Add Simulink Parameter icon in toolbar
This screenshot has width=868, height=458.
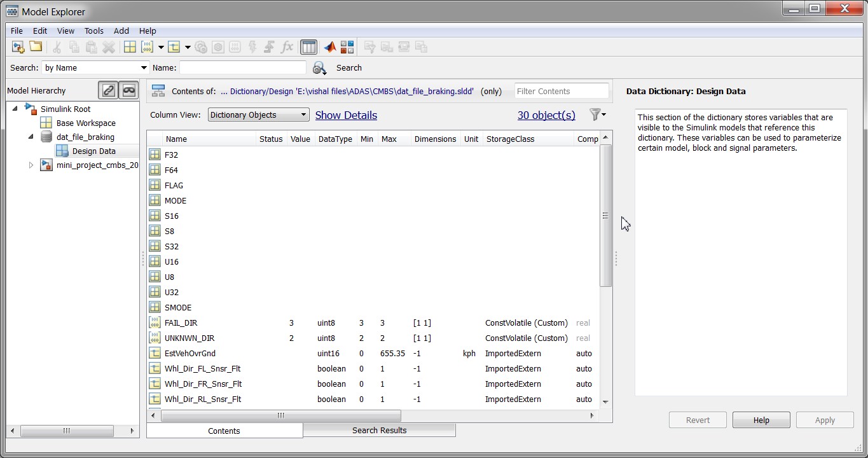coord(148,47)
